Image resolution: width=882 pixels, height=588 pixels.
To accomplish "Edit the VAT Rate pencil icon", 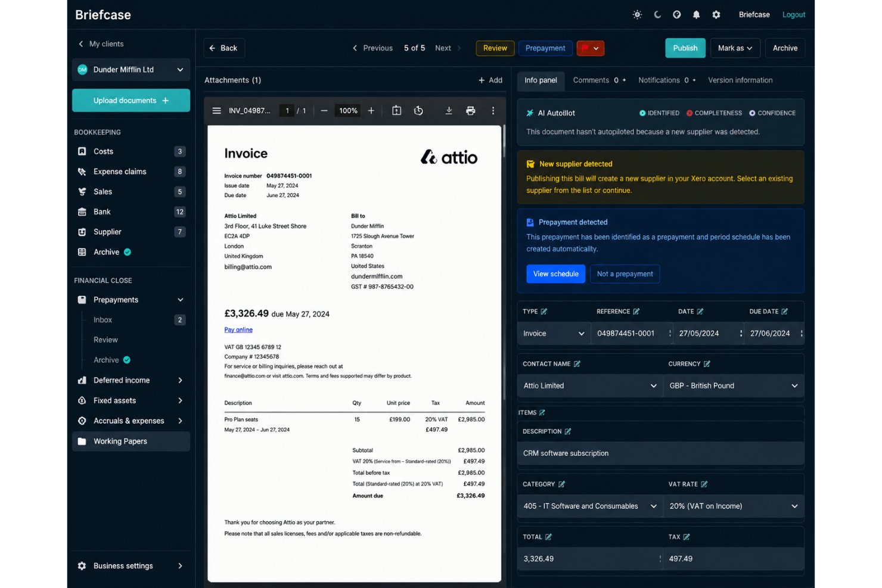I will (704, 484).
